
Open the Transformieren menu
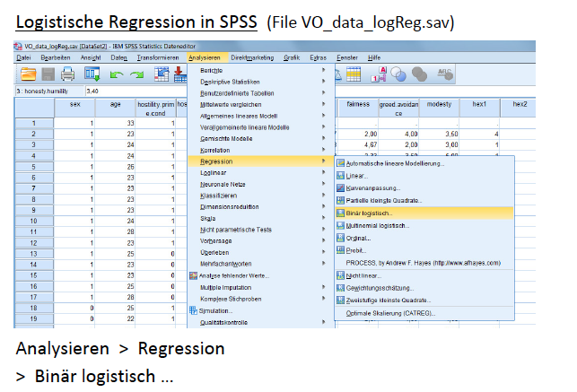[158, 57]
